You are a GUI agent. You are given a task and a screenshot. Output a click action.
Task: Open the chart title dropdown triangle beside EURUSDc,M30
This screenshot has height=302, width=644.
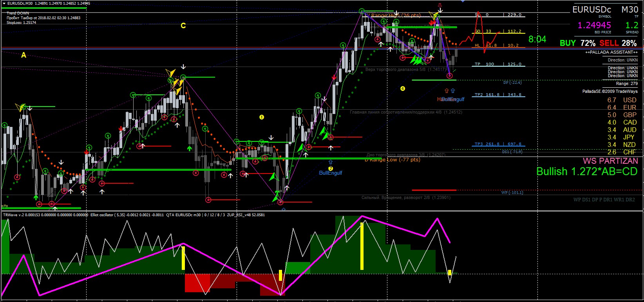pyautogui.click(x=4, y=4)
